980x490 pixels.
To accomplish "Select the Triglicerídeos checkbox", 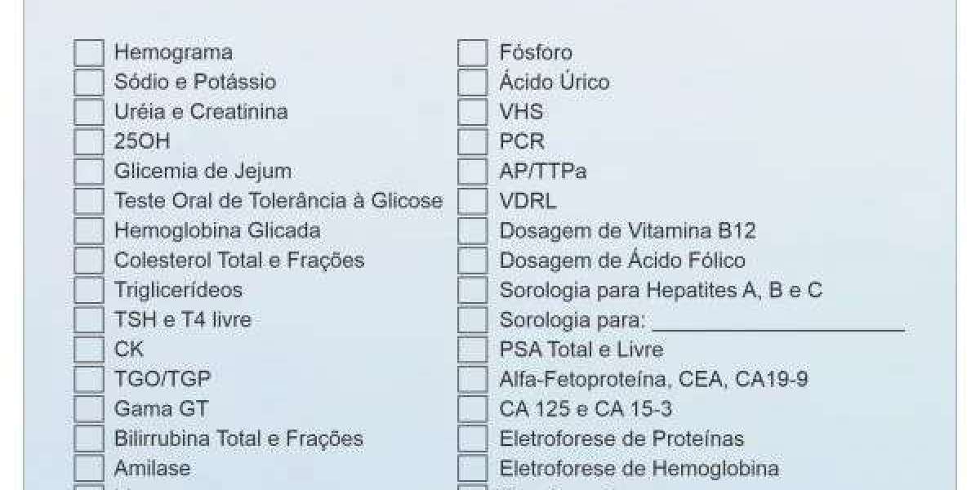I will (x=89, y=290).
